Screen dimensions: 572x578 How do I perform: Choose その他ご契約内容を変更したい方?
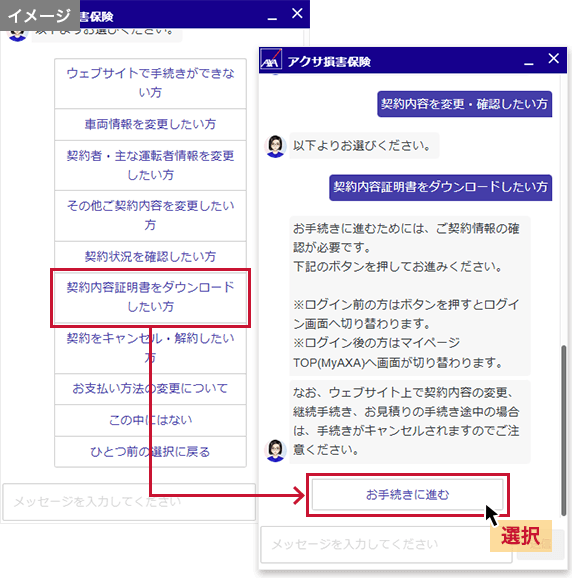click(150, 216)
